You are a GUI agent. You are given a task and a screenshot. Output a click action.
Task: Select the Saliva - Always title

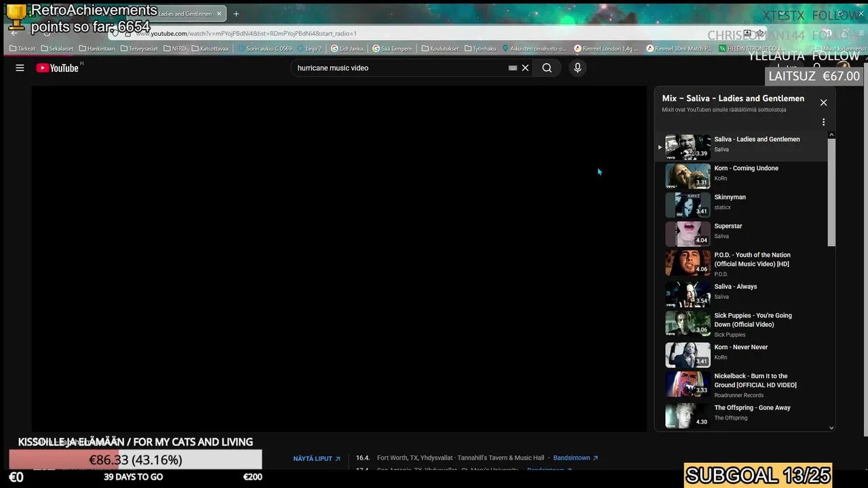point(735,287)
